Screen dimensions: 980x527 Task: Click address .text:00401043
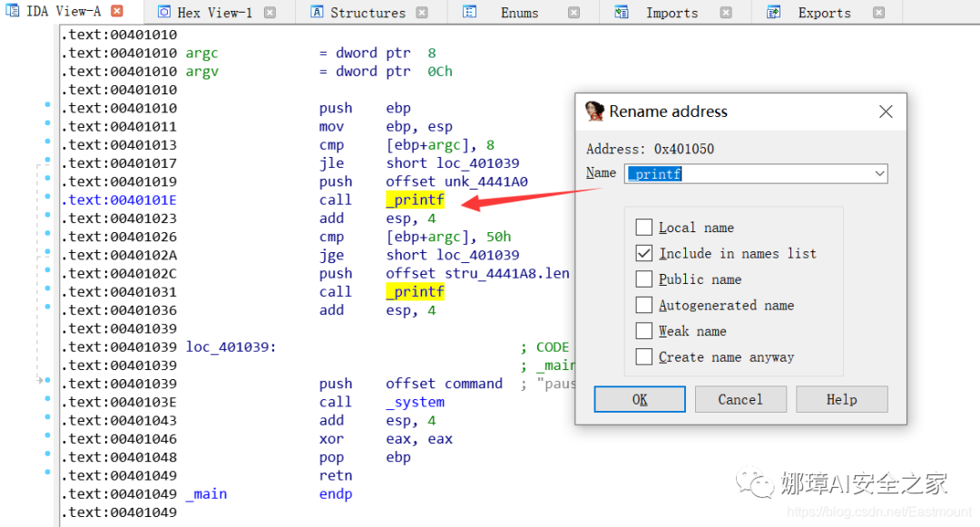[x=119, y=420]
